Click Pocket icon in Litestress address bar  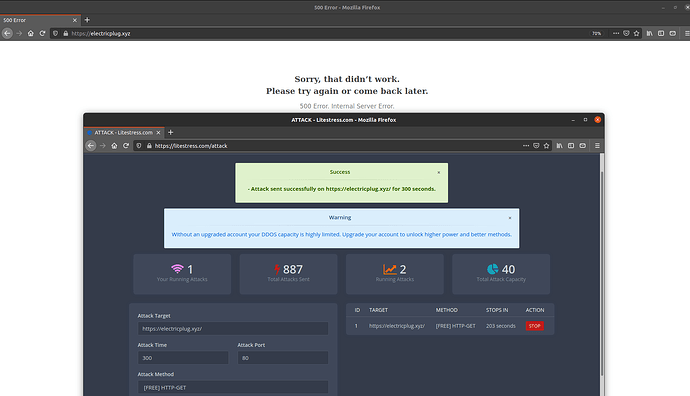tap(536, 146)
